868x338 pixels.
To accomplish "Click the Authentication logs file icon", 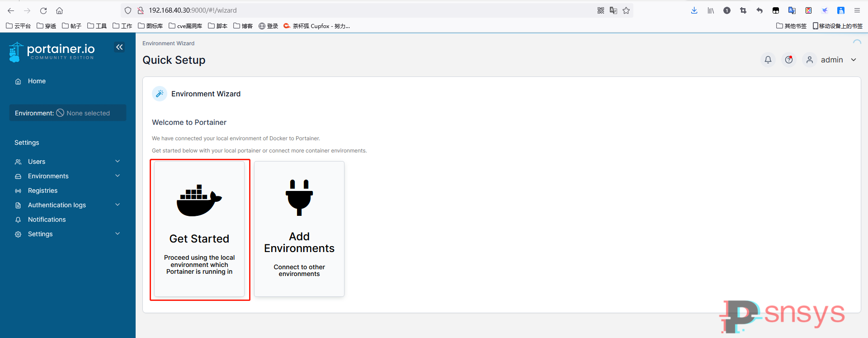I will pyautogui.click(x=18, y=205).
